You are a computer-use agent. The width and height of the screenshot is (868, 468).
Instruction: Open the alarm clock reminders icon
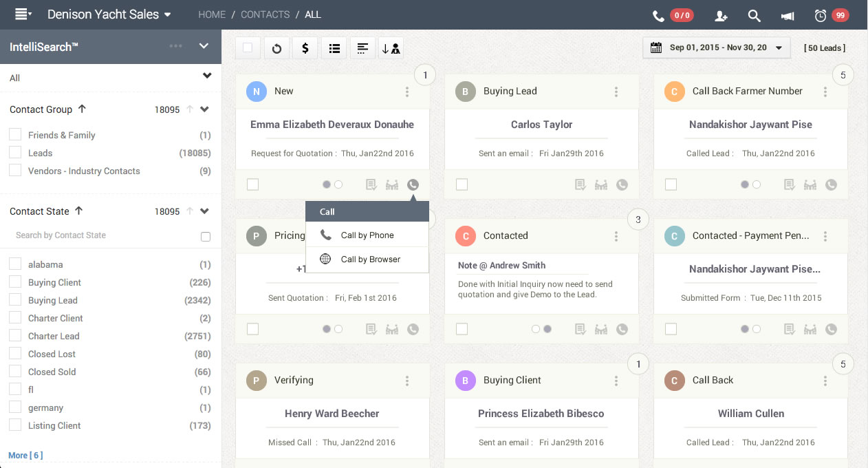820,16
